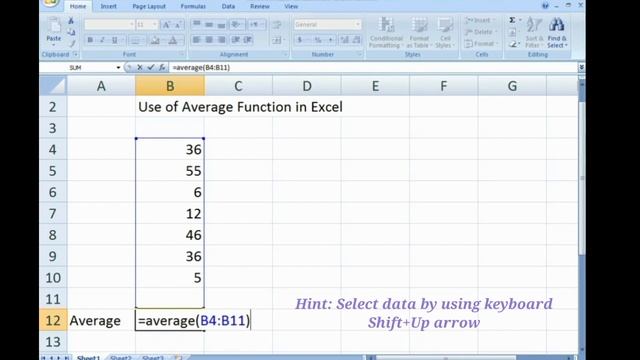Open Insert Function fx dialog

pos(162,67)
